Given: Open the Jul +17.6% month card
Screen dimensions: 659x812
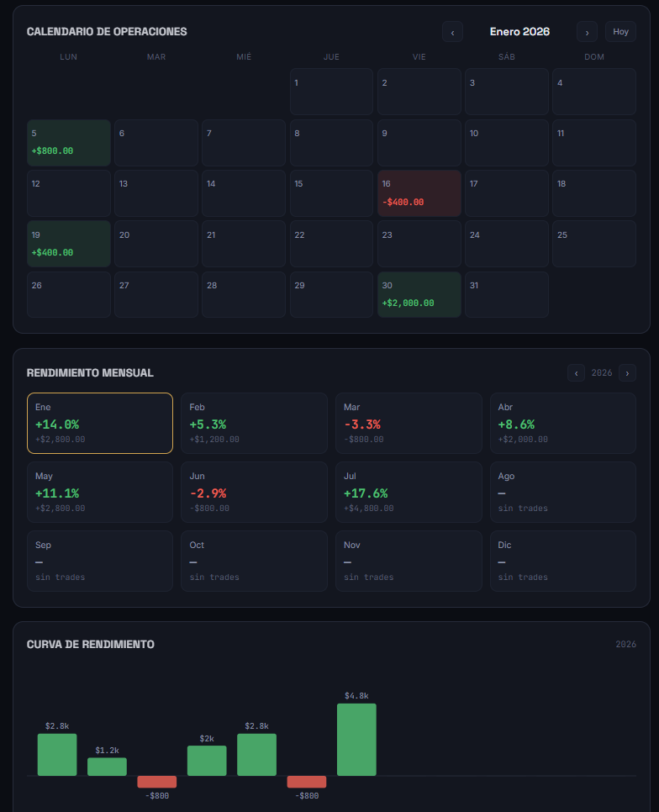Looking at the screenshot, I should coord(409,492).
